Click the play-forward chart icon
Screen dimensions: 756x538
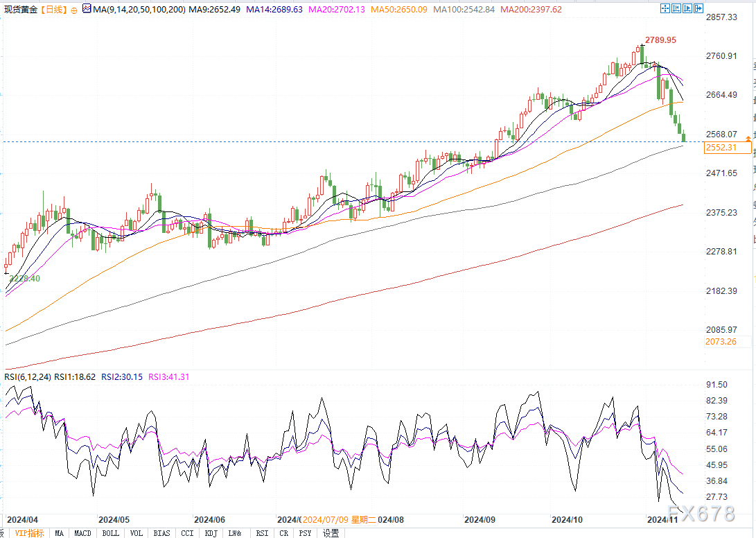(687, 9)
